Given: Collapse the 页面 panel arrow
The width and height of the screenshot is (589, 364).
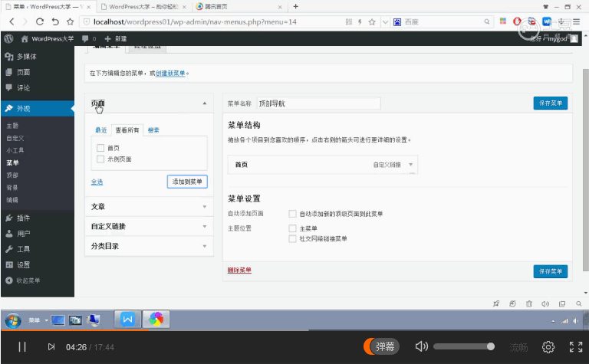Looking at the screenshot, I should pos(204,103).
